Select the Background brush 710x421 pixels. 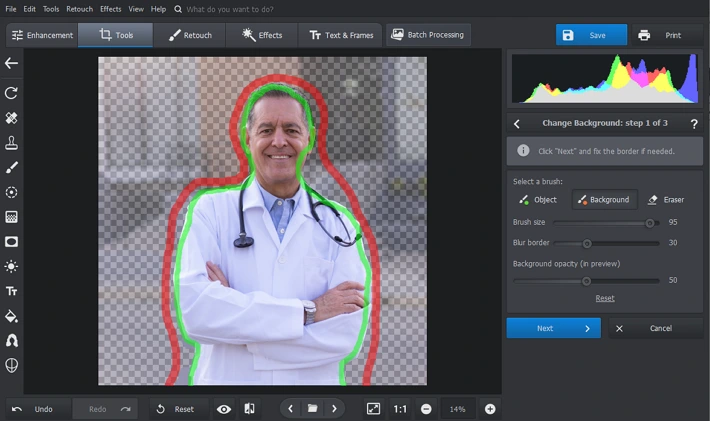(x=605, y=200)
